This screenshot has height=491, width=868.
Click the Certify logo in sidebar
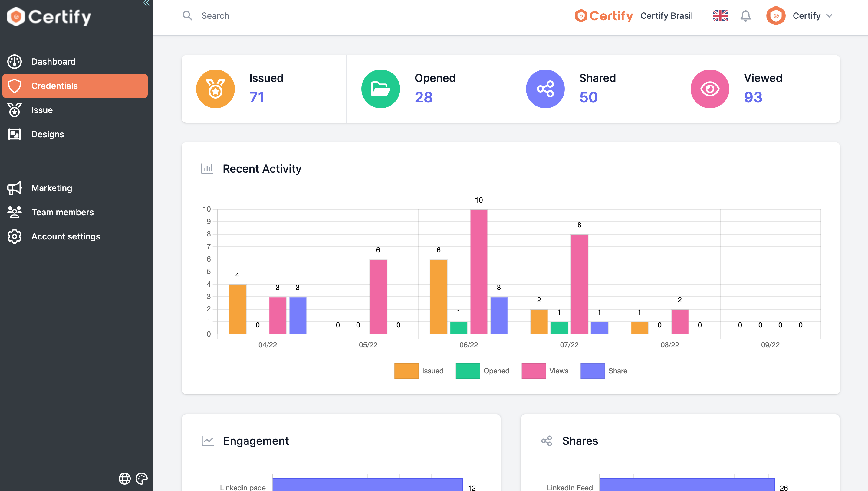[50, 17]
